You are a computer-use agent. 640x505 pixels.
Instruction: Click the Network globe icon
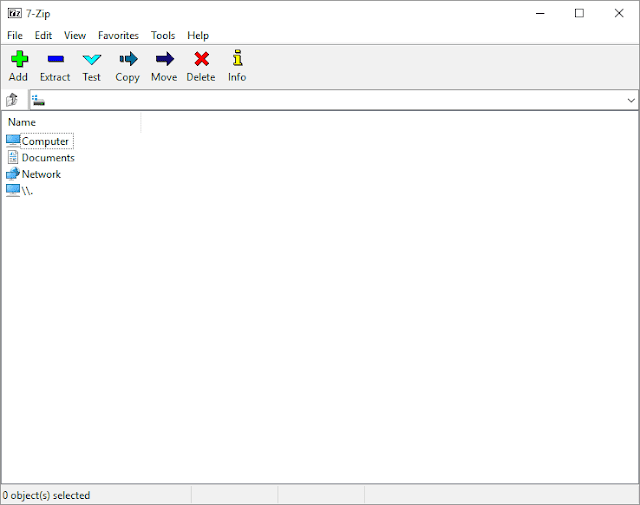[13, 174]
